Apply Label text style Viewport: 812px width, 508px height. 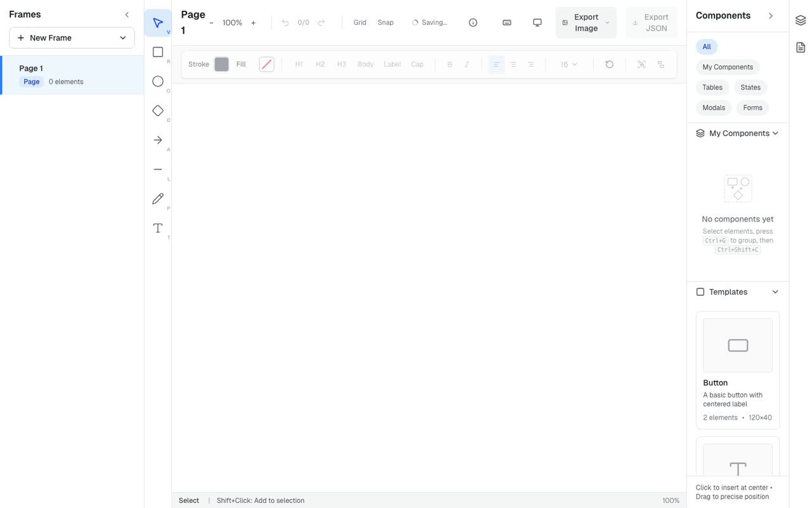point(392,64)
